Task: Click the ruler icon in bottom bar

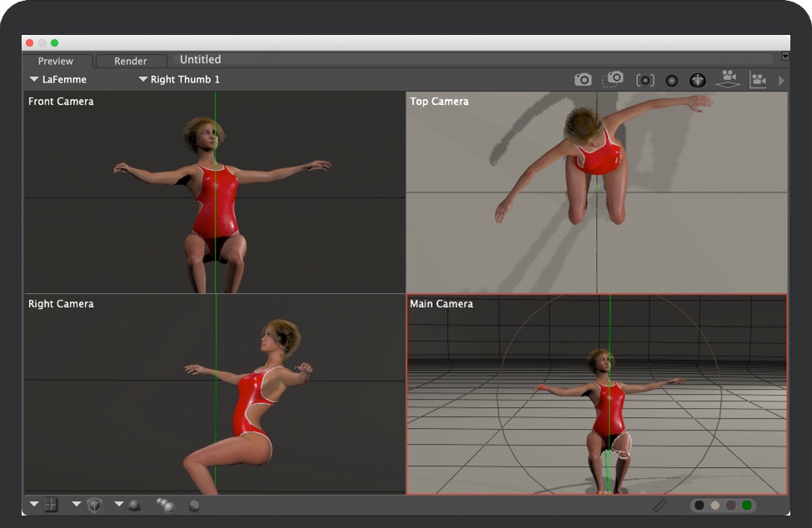Action: 660,505
